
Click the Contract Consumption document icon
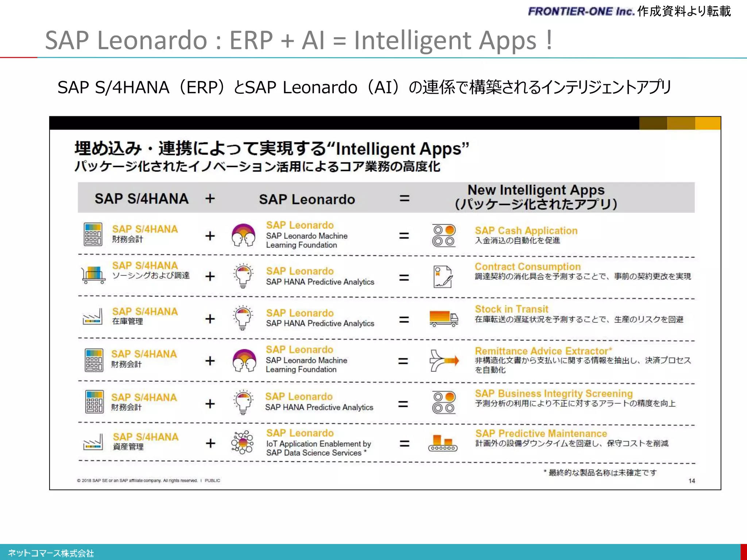[x=443, y=277]
